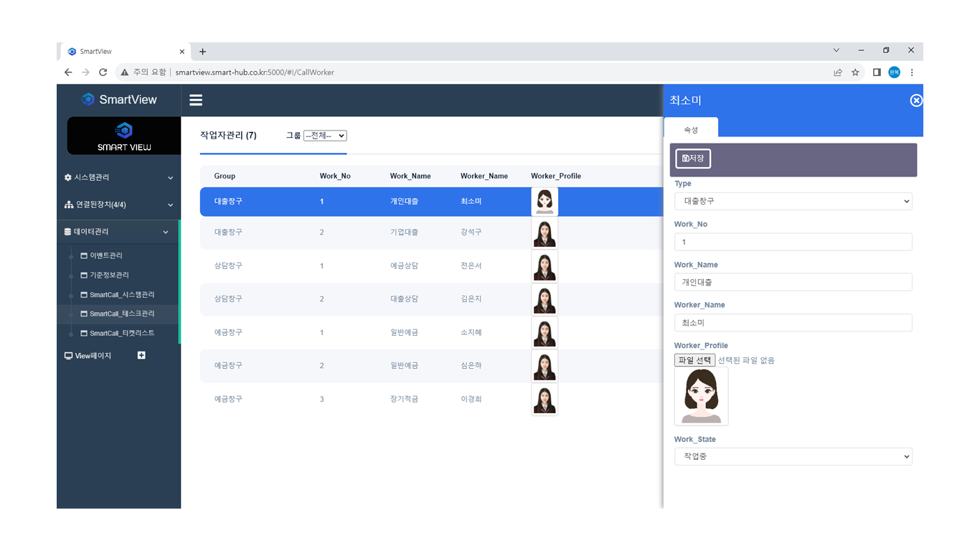Click the SmartView logo in sidebar header
This screenshot has width=980, height=551.
[x=119, y=100]
